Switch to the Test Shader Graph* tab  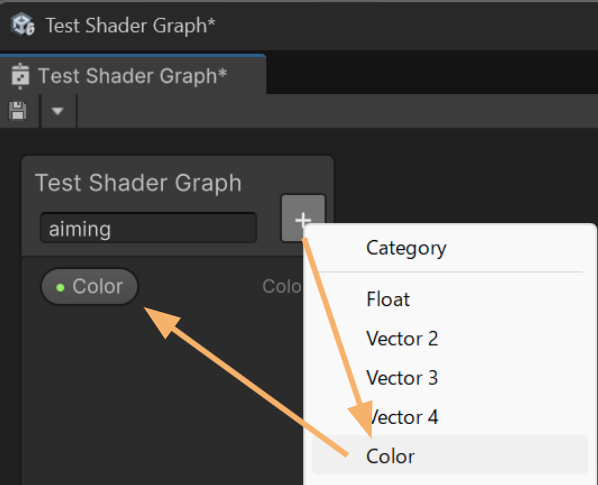click(x=132, y=75)
